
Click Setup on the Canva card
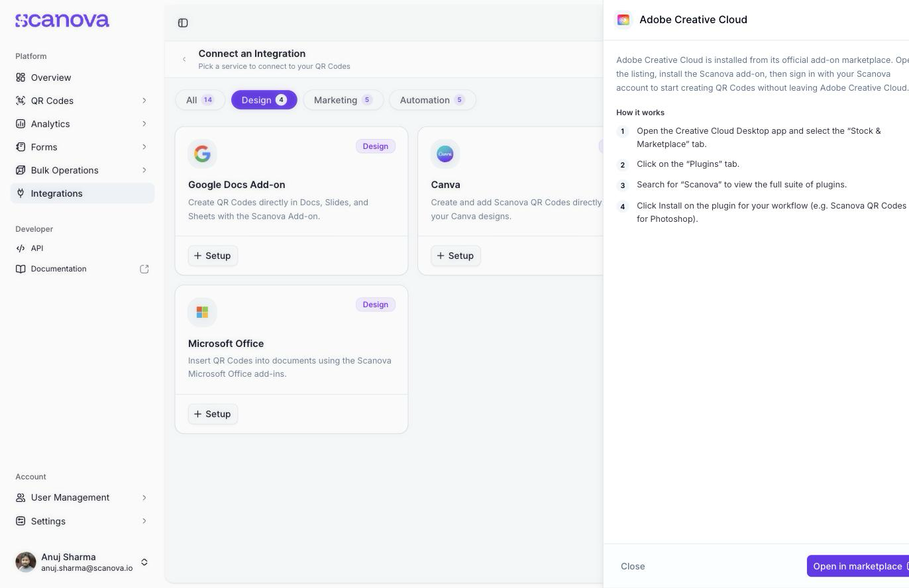(x=456, y=256)
